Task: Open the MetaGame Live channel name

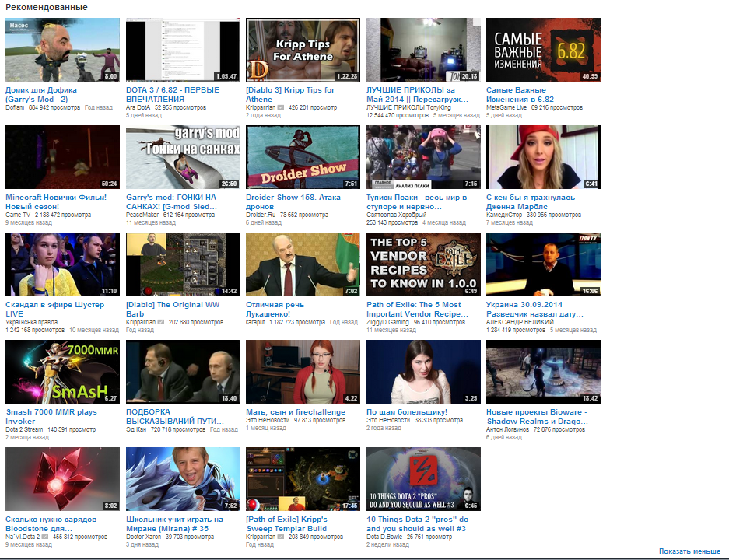Action: [506, 107]
